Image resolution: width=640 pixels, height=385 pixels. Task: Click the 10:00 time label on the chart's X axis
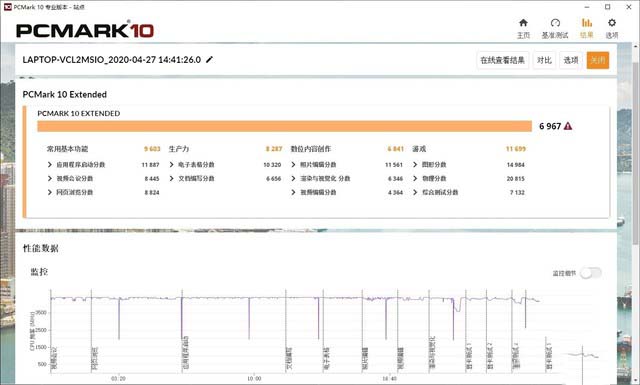point(254,379)
